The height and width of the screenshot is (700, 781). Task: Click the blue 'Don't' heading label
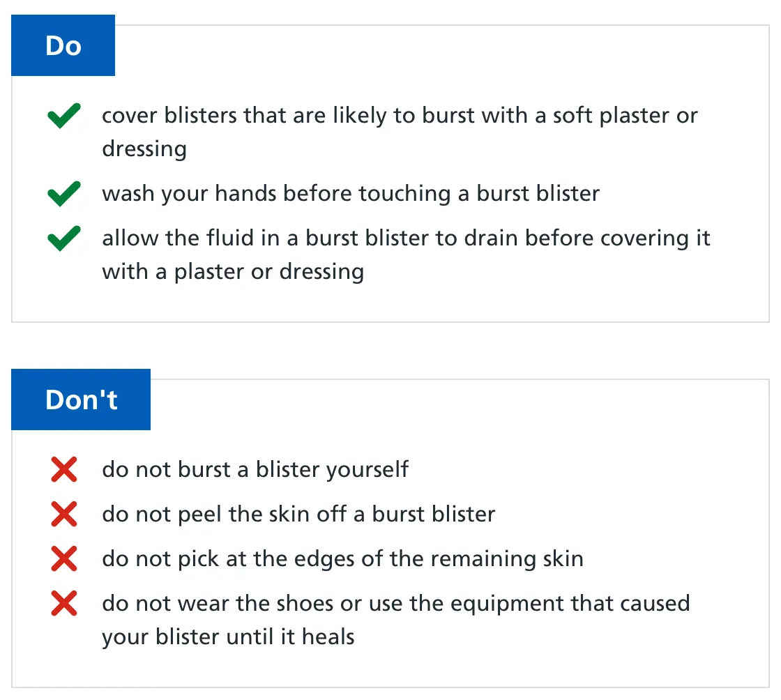[81, 400]
